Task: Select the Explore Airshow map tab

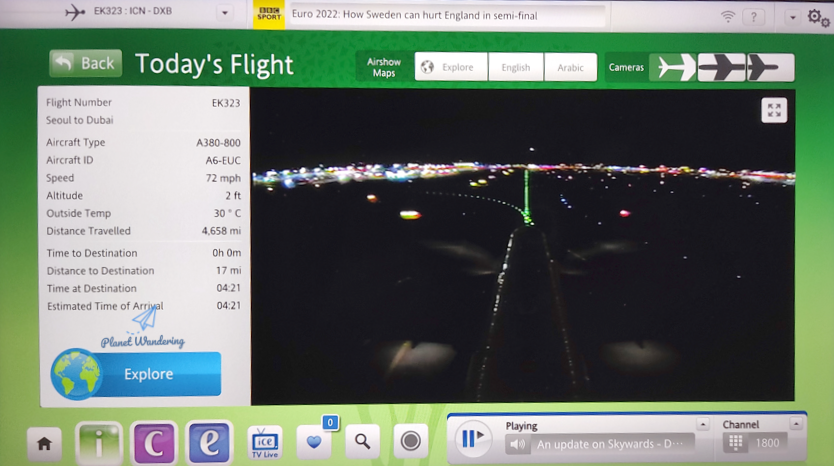Action: point(451,67)
